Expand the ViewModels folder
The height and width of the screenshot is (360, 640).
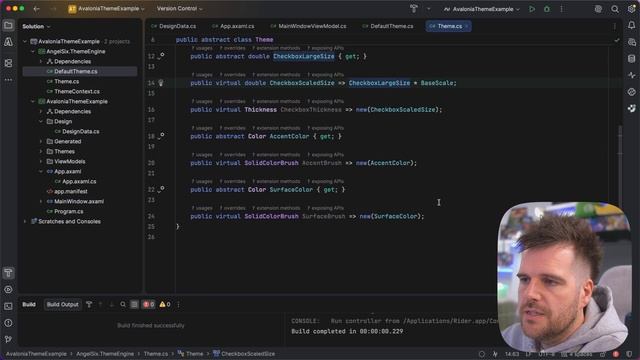click(41, 162)
